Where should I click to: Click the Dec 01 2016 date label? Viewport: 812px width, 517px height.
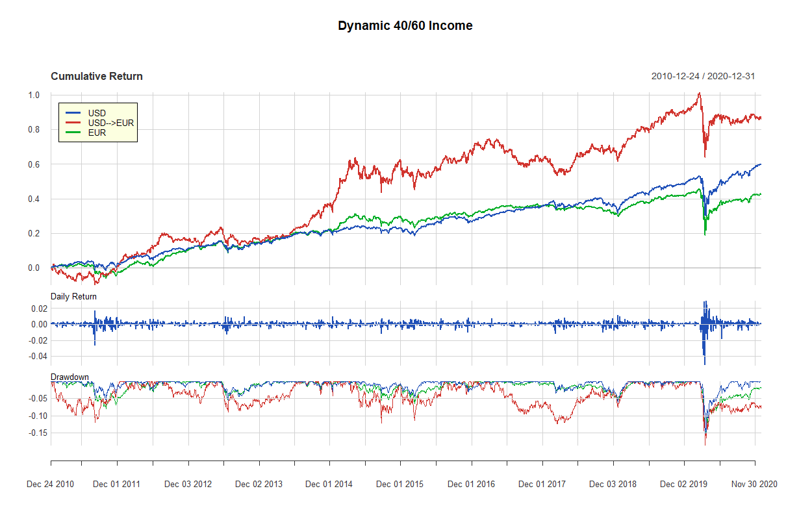click(x=471, y=484)
